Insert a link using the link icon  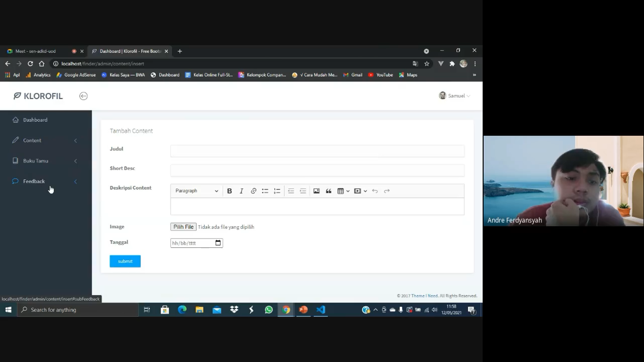[x=253, y=191]
